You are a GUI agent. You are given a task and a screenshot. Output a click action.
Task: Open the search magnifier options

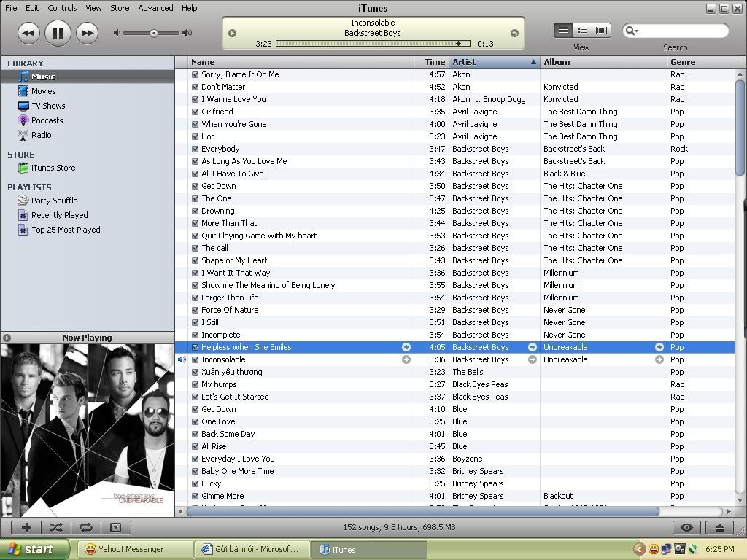632,31
